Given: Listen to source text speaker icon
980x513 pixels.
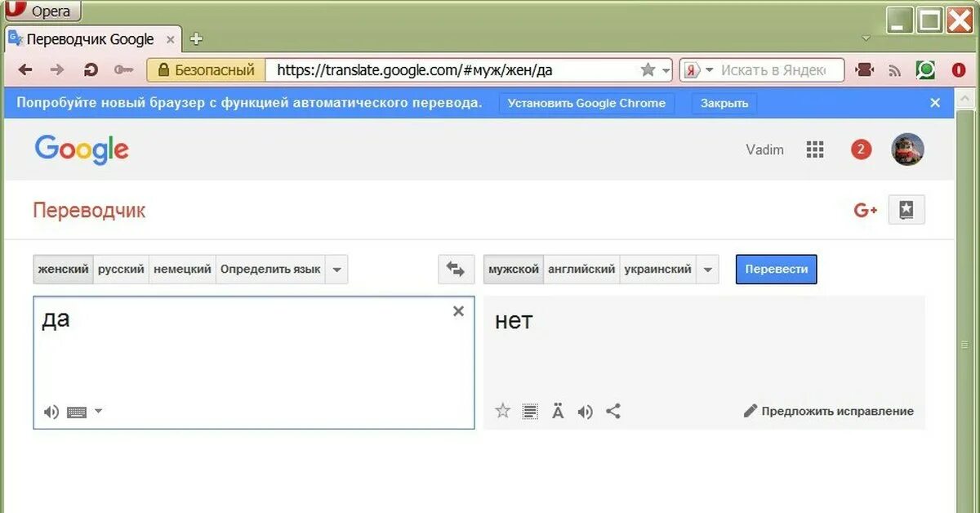Looking at the screenshot, I should [51, 412].
